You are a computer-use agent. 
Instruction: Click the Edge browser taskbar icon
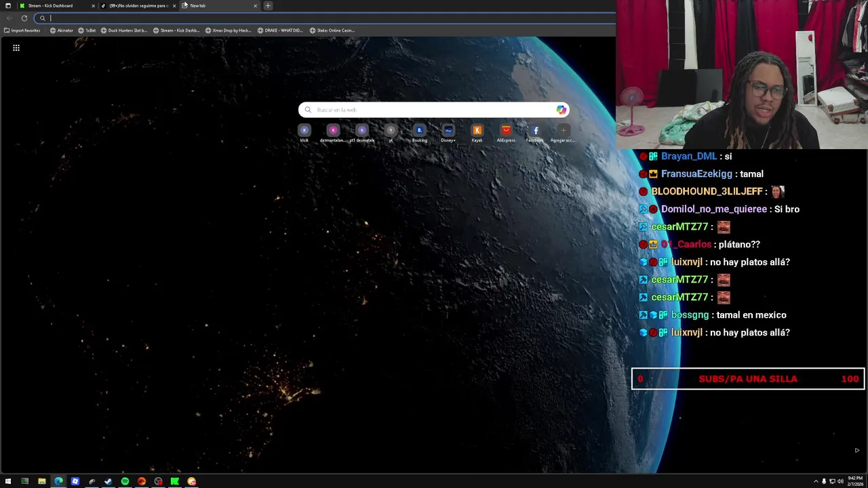click(58, 481)
